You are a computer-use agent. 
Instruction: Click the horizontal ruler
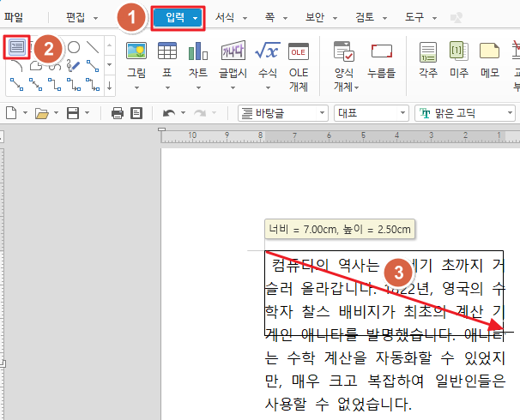[341, 135]
